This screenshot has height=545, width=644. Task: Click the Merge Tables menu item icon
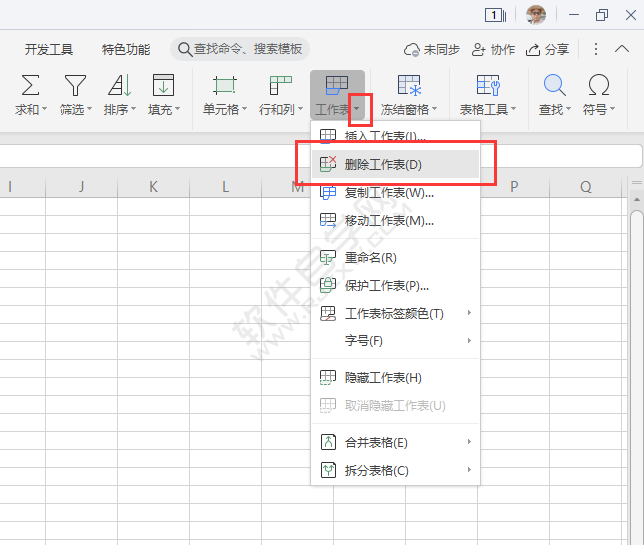point(328,442)
